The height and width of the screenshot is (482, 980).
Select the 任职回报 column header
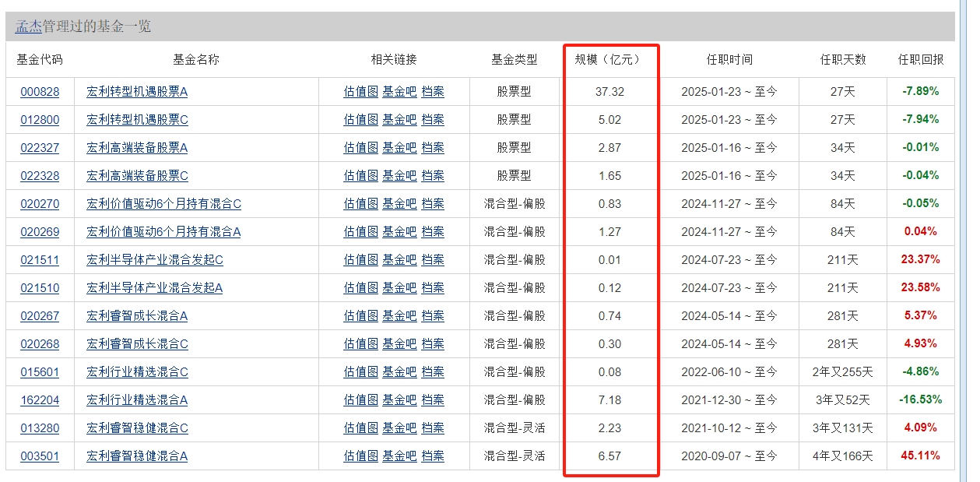(x=922, y=60)
